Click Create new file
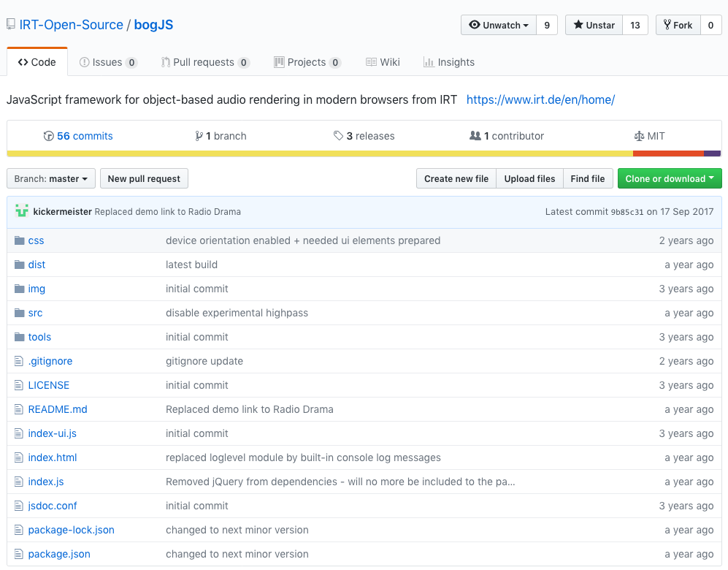Viewport: 728px width, 570px height. pyautogui.click(x=456, y=179)
